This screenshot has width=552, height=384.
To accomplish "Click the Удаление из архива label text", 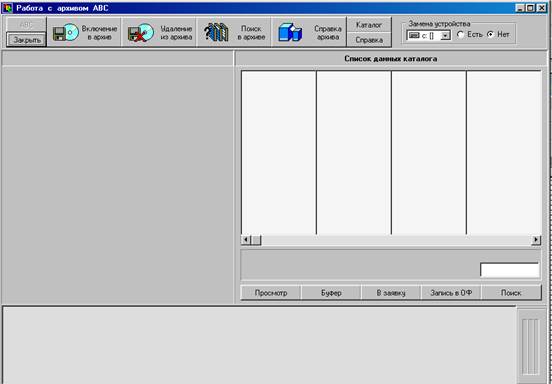I will click(176, 33).
